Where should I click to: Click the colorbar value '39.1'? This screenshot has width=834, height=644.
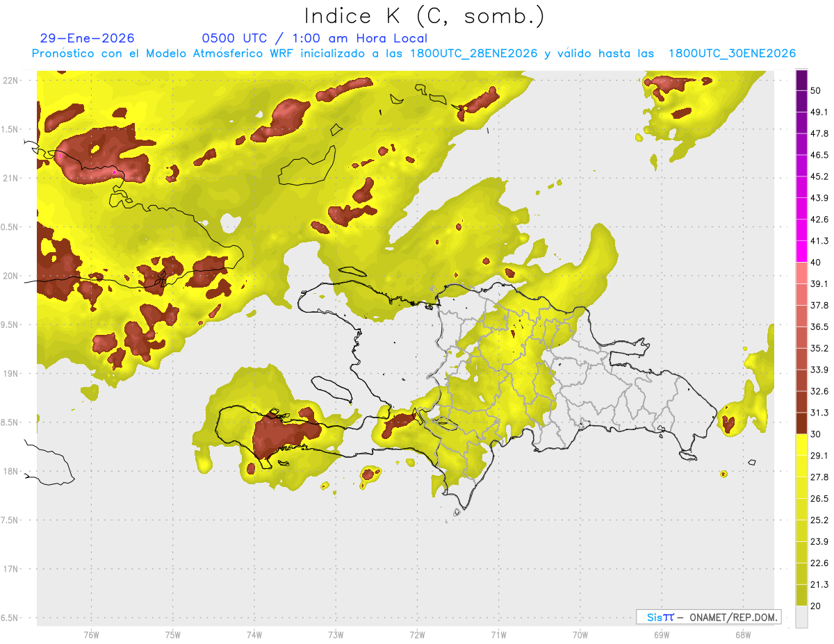coord(819,284)
